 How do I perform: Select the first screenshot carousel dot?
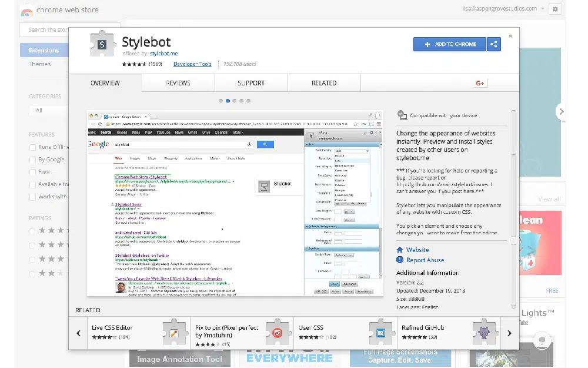click(x=221, y=101)
